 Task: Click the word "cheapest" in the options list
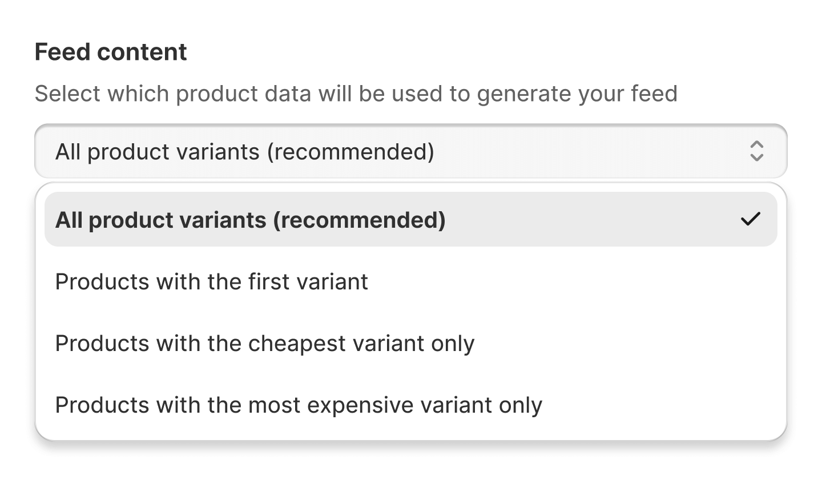(297, 344)
